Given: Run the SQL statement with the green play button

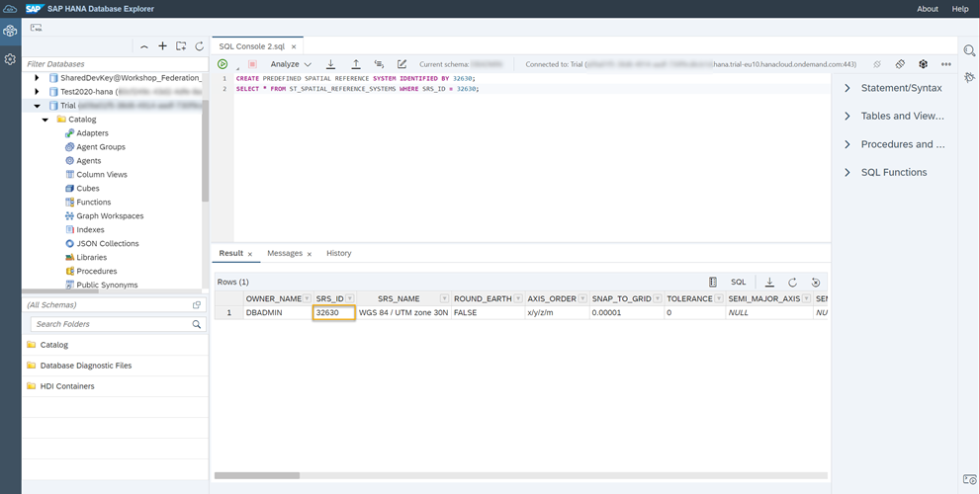Looking at the screenshot, I should click(x=223, y=63).
